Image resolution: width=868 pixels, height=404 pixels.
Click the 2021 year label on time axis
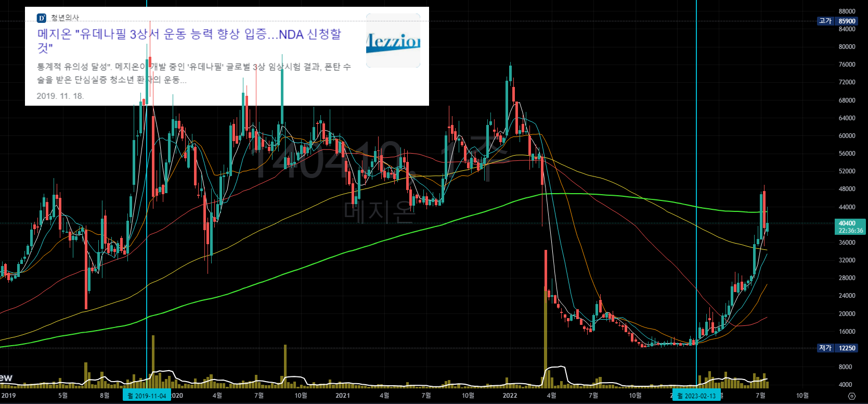pyautogui.click(x=343, y=396)
